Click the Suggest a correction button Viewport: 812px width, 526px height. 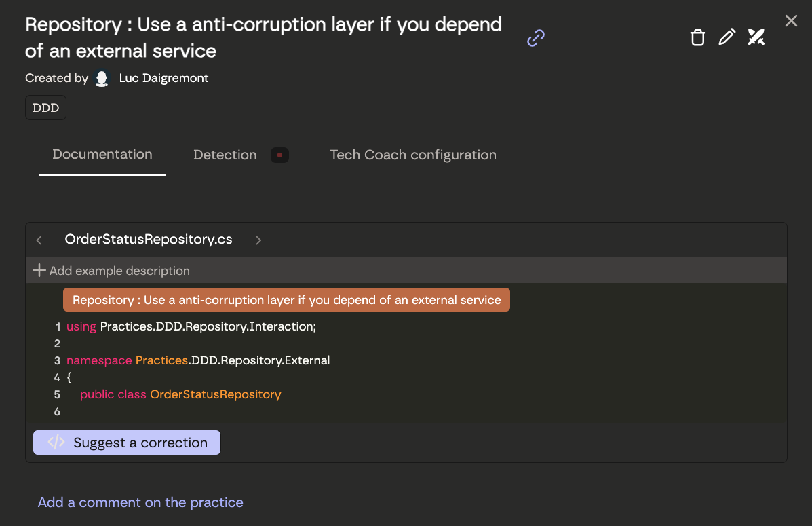pyautogui.click(x=127, y=443)
